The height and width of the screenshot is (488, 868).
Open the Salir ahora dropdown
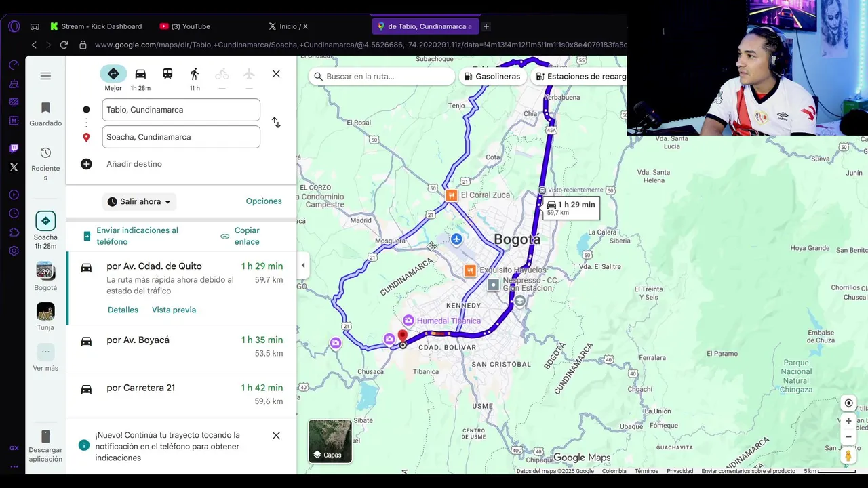tap(140, 201)
